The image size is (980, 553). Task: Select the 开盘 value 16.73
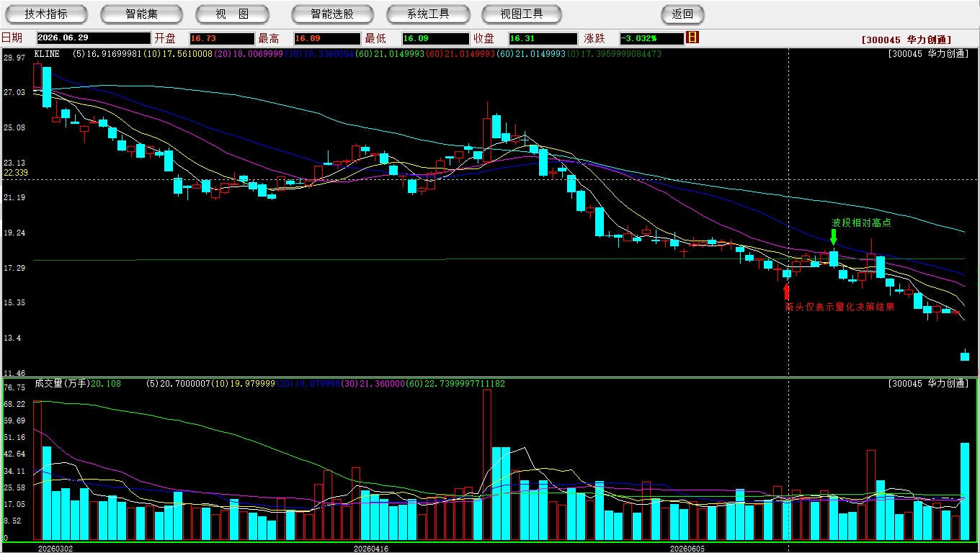[x=222, y=38]
